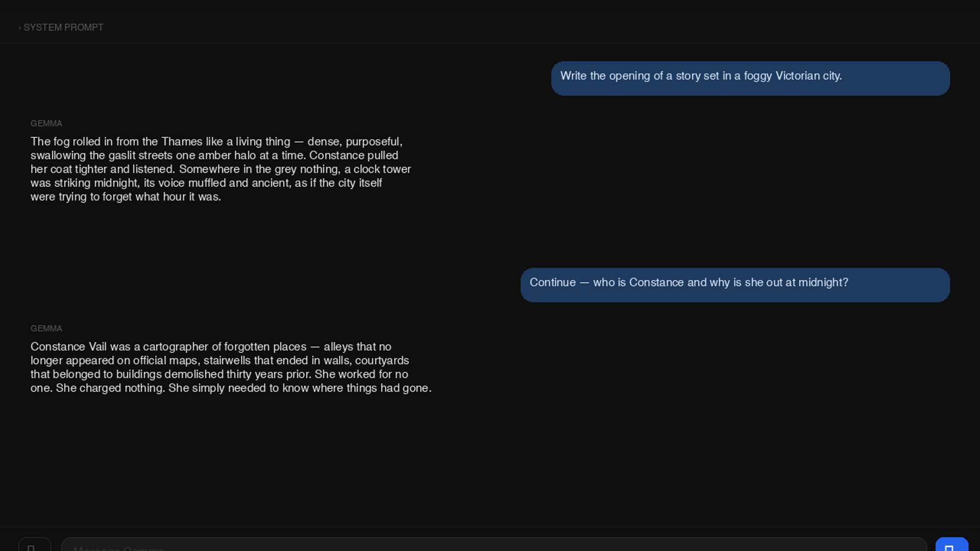Expand the System Prompt chevron arrow
This screenshot has height=551, width=980.
click(x=20, y=28)
